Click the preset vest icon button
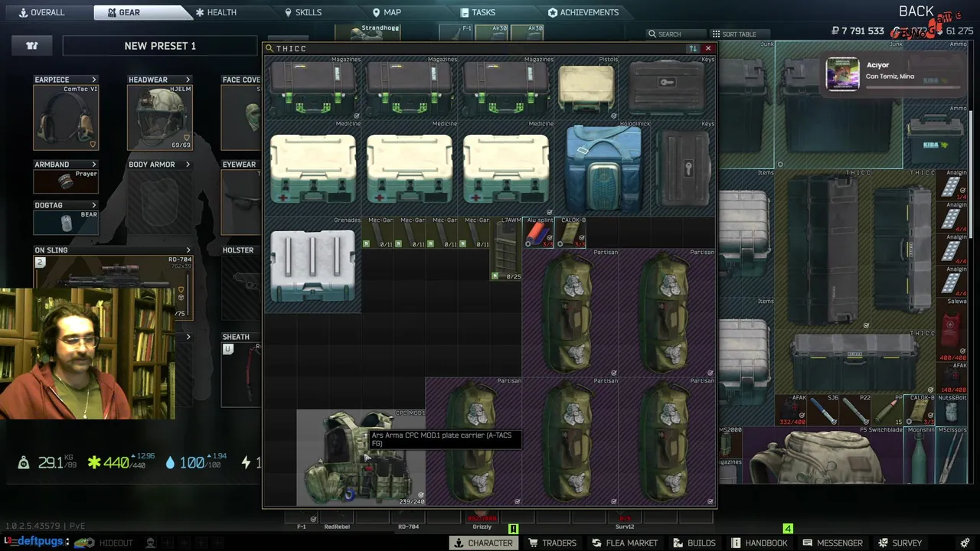This screenshot has height=551, width=980. click(32, 46)
